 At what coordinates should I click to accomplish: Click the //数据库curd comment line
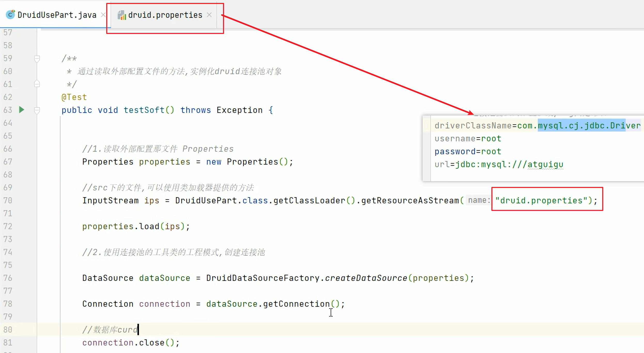coord(110,330)
